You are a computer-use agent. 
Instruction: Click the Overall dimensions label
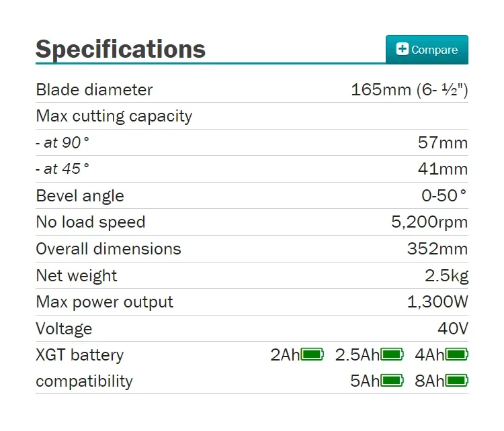click(109, 249)
